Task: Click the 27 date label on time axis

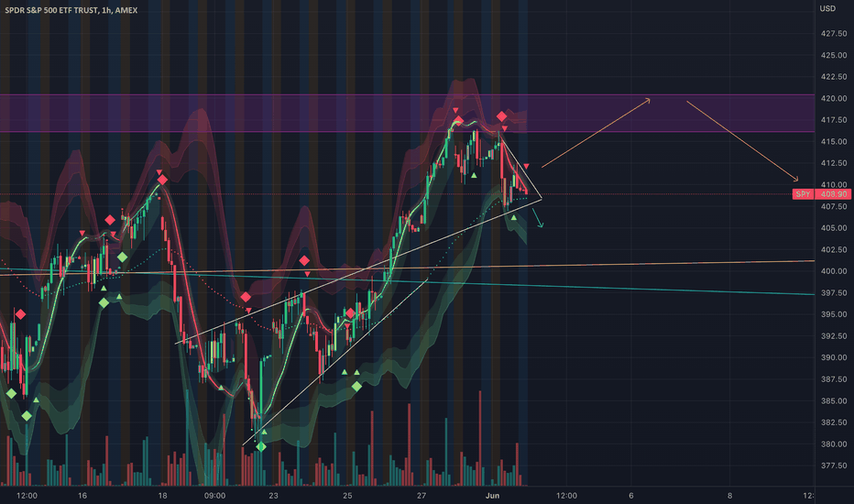Action: click(422, 495)
